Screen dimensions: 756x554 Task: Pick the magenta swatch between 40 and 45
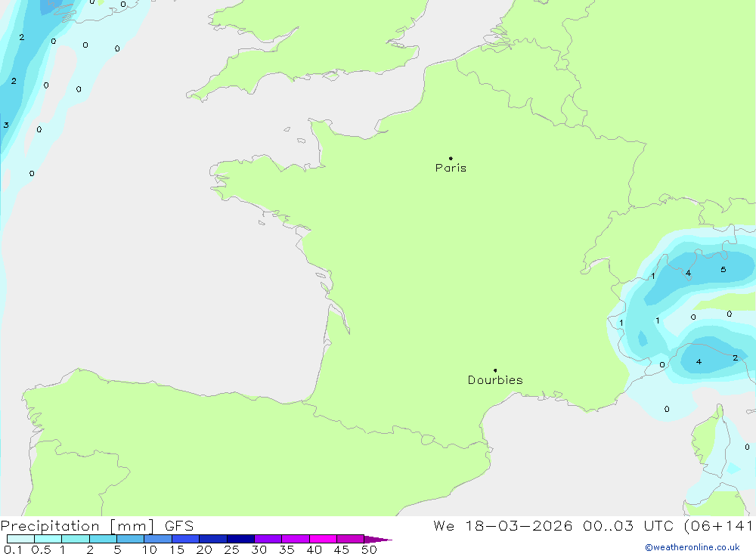[323, 539]
